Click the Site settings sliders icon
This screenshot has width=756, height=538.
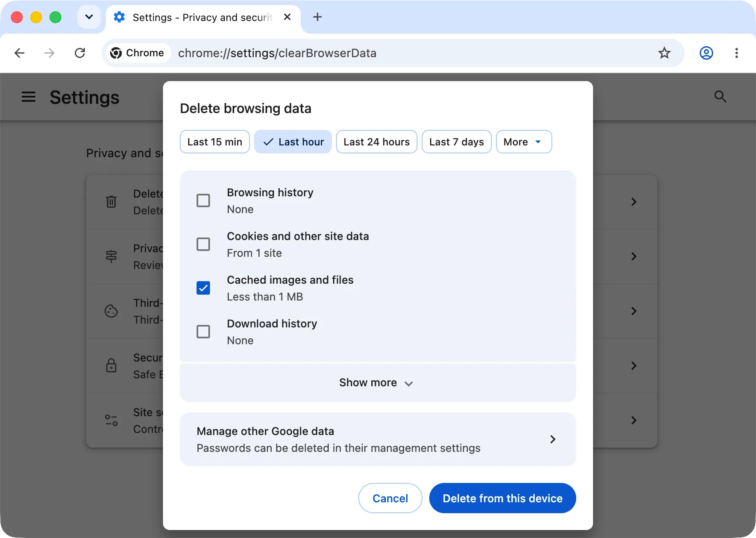point(111,420)
